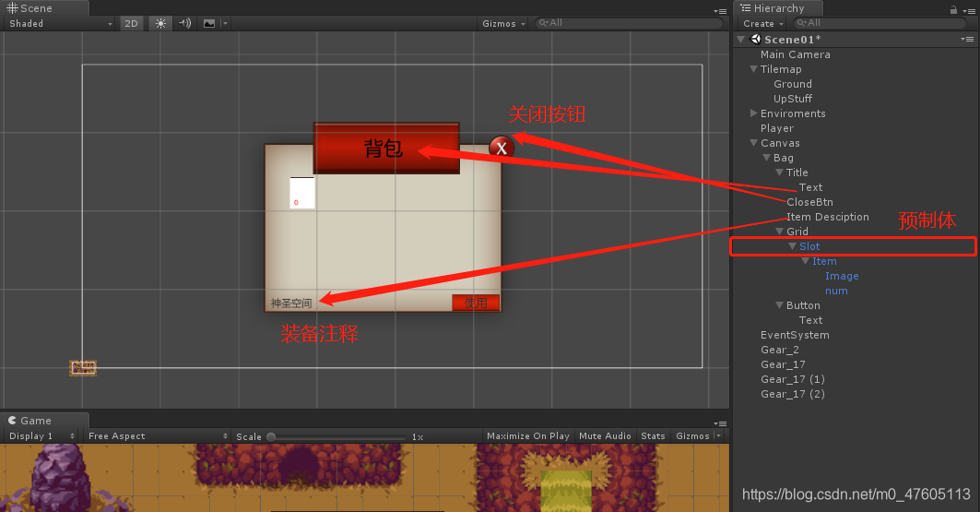
Task: Toggle Maximize On Play
Action: pyautogui.click(x=528, y=435)
